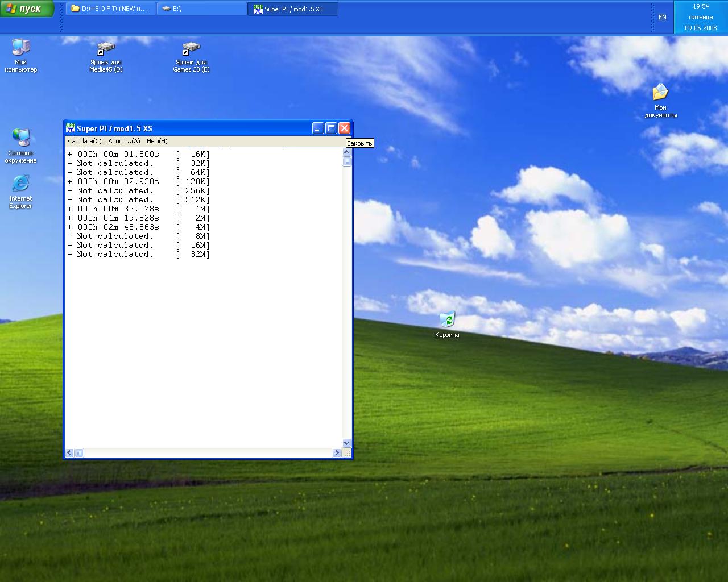This screenshot has height=582, width=728.
Task: Select the 32K Not calculated line
Action: click(139, 164)
